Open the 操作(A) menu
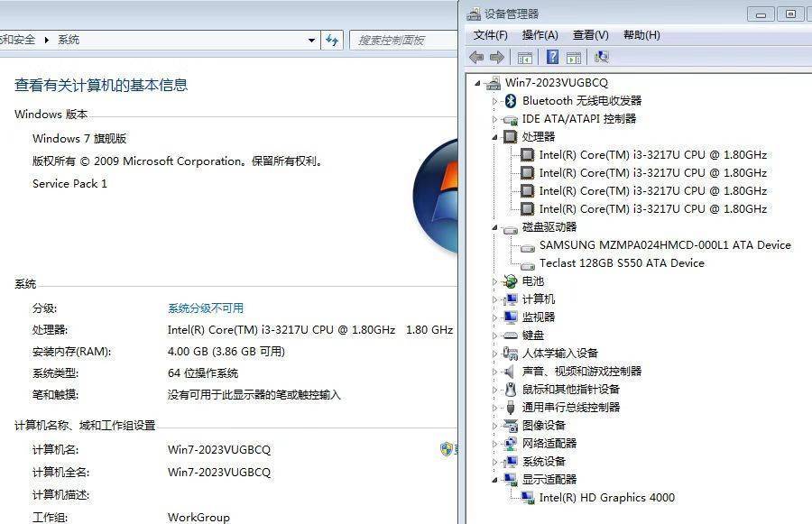This screenshot has width=812, height=524. 540,34
